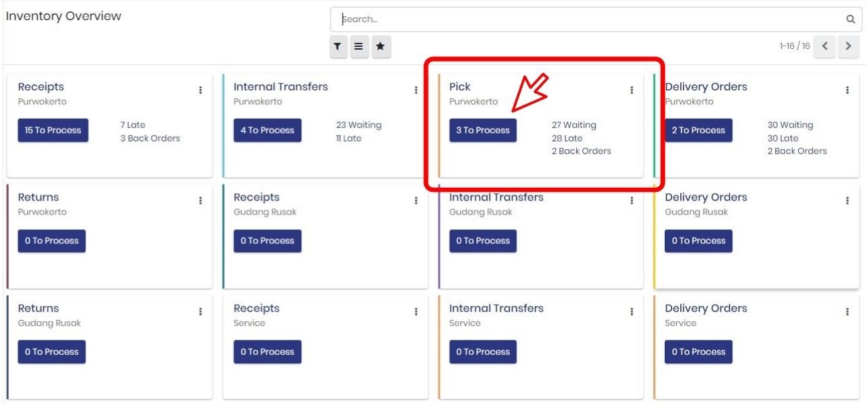The width and height of the screenshot is (868, 405).
Task: Click 4 To Process on Internal Transfers
Action: pos(268,130)
